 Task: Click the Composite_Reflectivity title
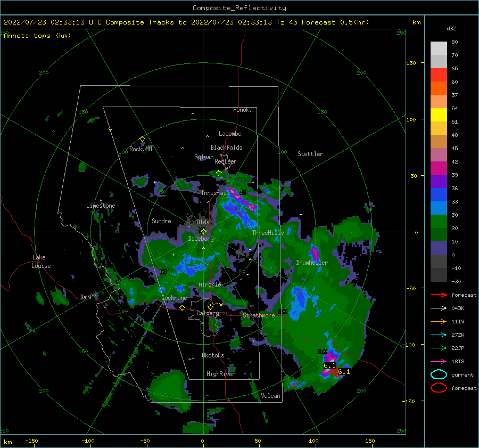tap(240, 8)
